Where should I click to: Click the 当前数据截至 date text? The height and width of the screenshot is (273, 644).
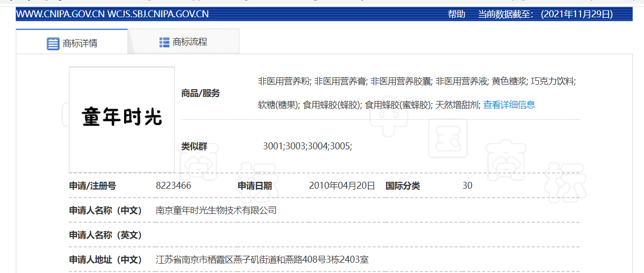546,14
